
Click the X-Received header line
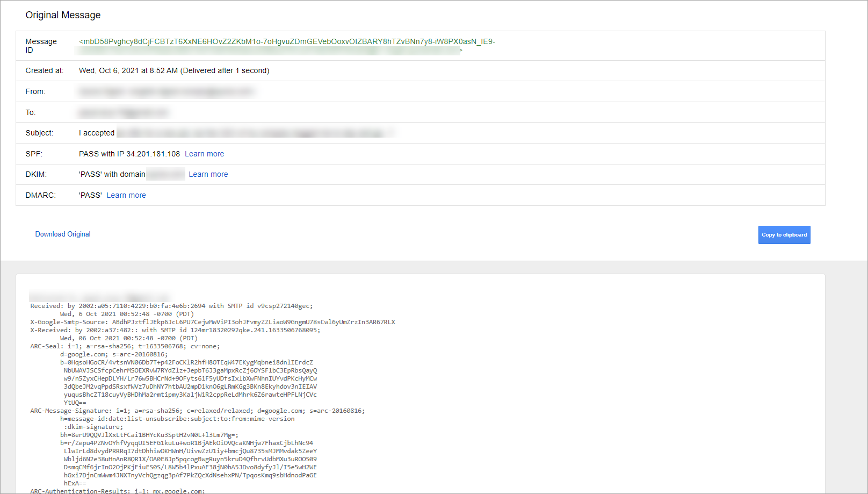click(x=175, y=330)
